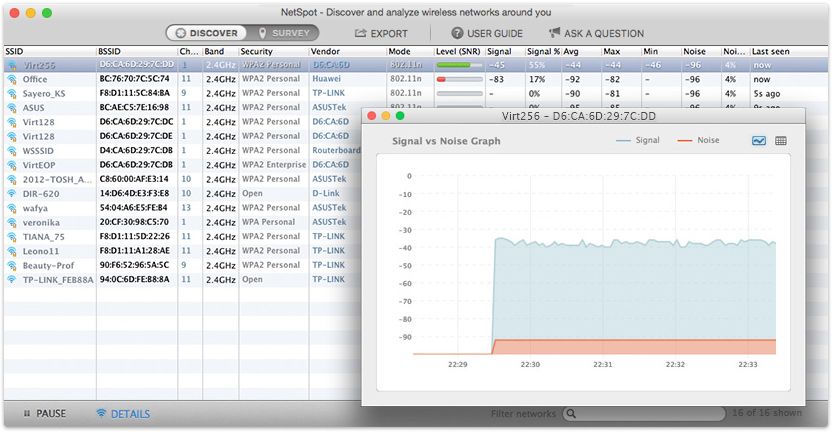This screenshot has height=432, width=832.
Task: Click Ask a Question
Action: pyautogui.click(x=596, y=33)
